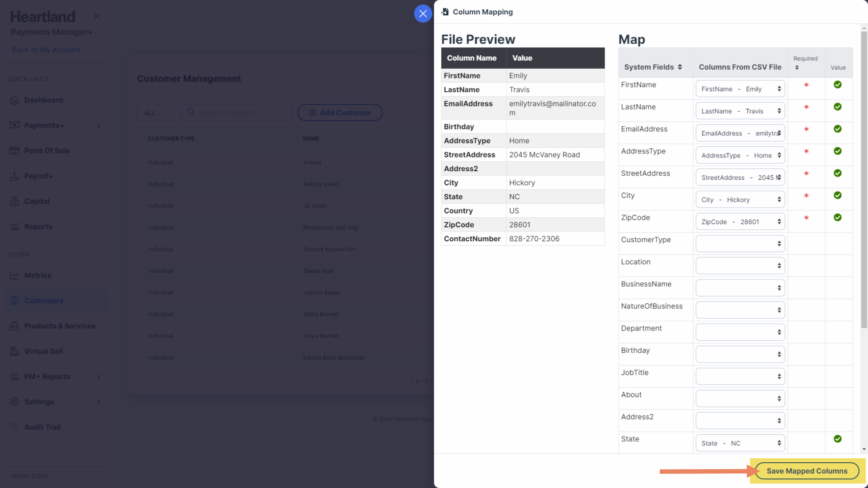Image resolution: width=868 pixels, height=488 pixels.
Task: Open the ALL customer filter selector
Action: click(159, 113)
